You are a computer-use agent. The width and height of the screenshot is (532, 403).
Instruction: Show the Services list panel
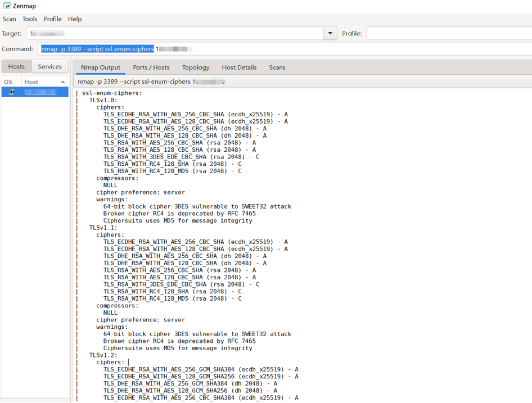click(x=50, y=66)
